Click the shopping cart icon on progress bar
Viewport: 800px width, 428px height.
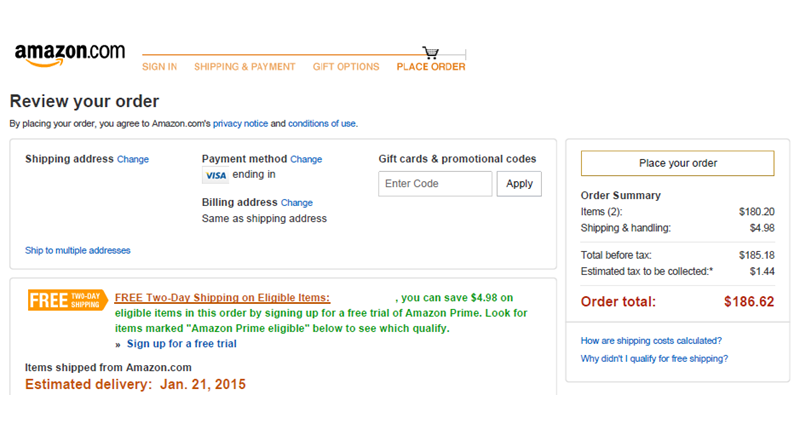coord(431,53)
